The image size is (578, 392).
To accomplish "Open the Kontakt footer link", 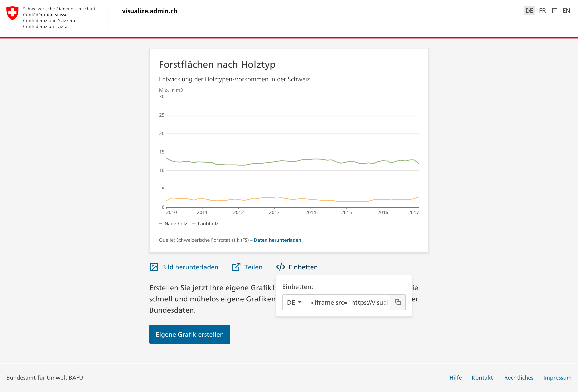I will click(x=482, y=378).
